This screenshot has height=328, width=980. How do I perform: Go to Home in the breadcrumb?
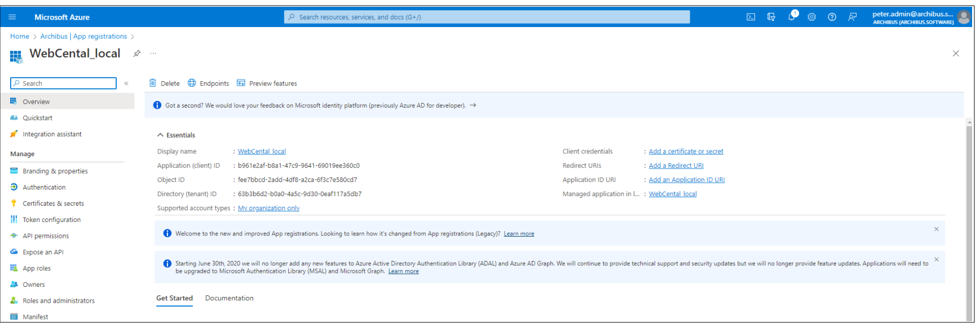tap(20, 36)
